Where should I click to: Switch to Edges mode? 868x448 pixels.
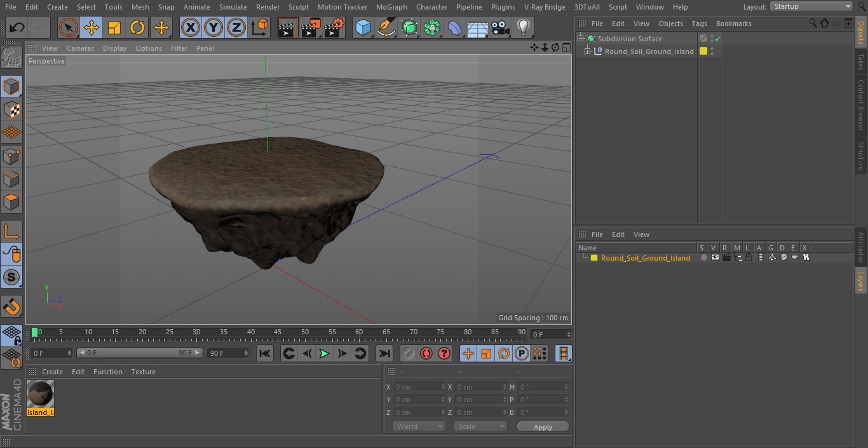(12, 179)
